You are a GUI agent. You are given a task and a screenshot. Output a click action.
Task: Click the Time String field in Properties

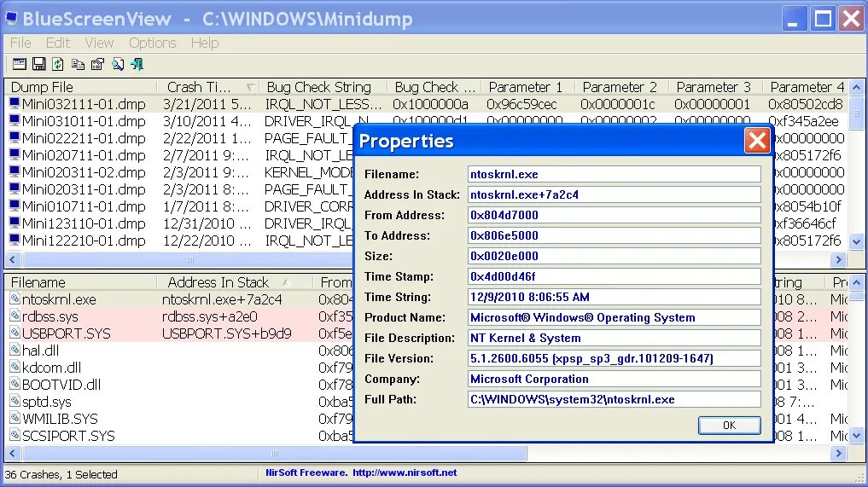tap(614, 297)
